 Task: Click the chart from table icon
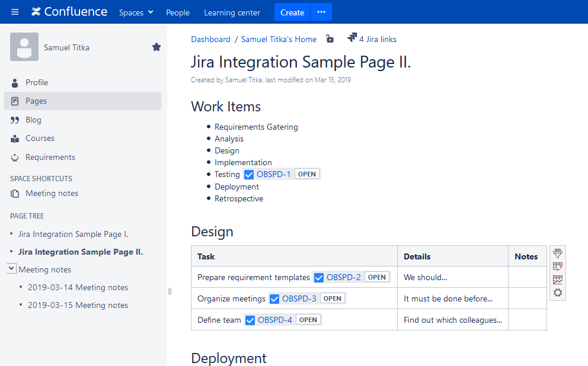557,280
